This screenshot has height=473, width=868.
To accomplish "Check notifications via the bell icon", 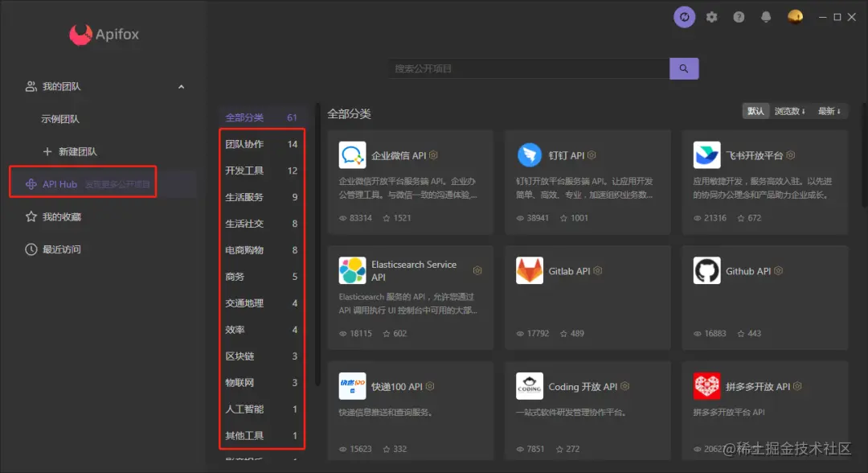I will (x=766, y=16).
